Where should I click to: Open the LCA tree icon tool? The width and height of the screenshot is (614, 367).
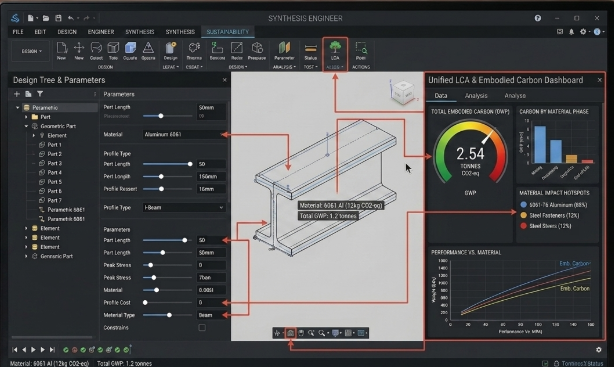tap(335, 47)
